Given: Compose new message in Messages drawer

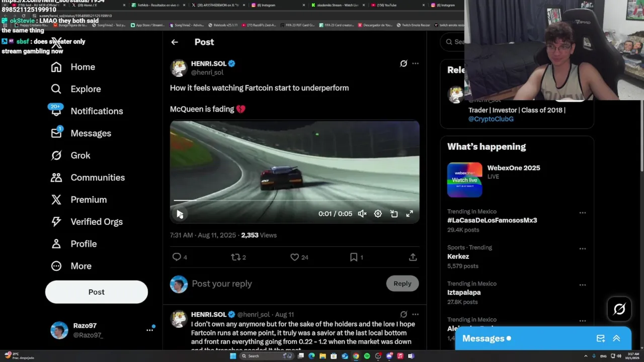Looking at the screenshot, I should (x=601, y=338).
